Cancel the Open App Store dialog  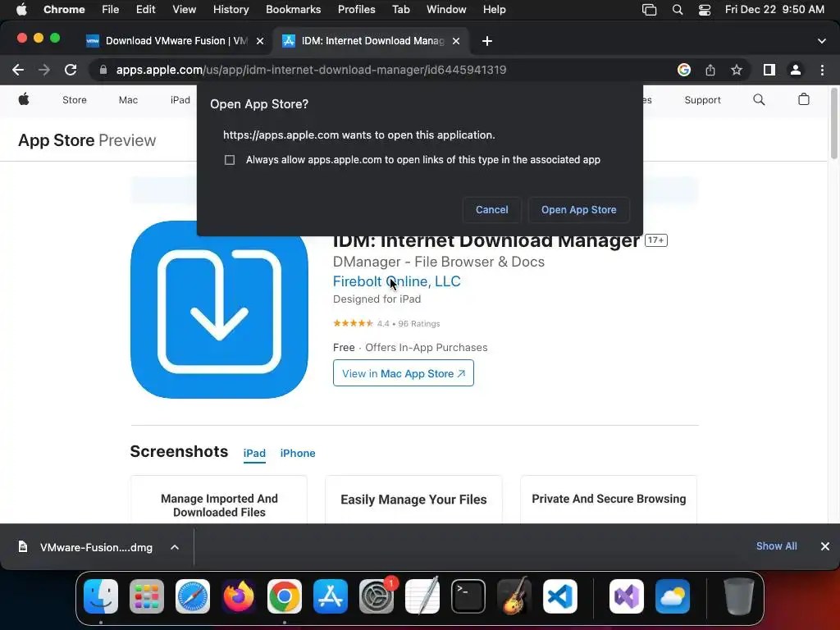492,209
